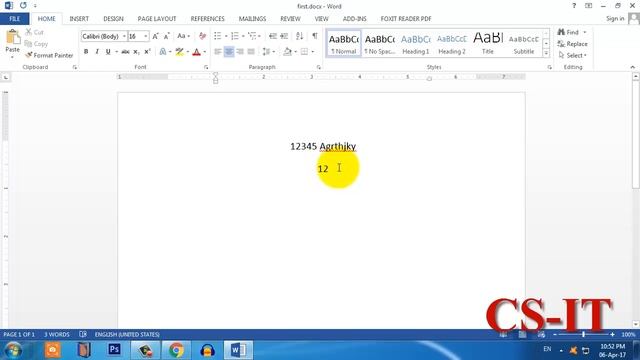Viewport: 640px width, 360px height.
Task: Click the Redo button in title bar
Action: pyautogui.click(x=23, y=6)
